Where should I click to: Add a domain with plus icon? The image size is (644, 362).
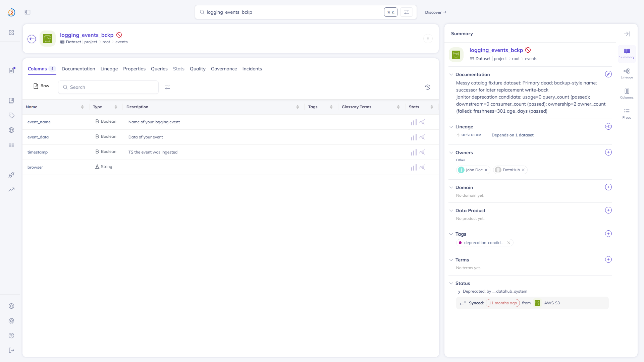pos(608,187)
